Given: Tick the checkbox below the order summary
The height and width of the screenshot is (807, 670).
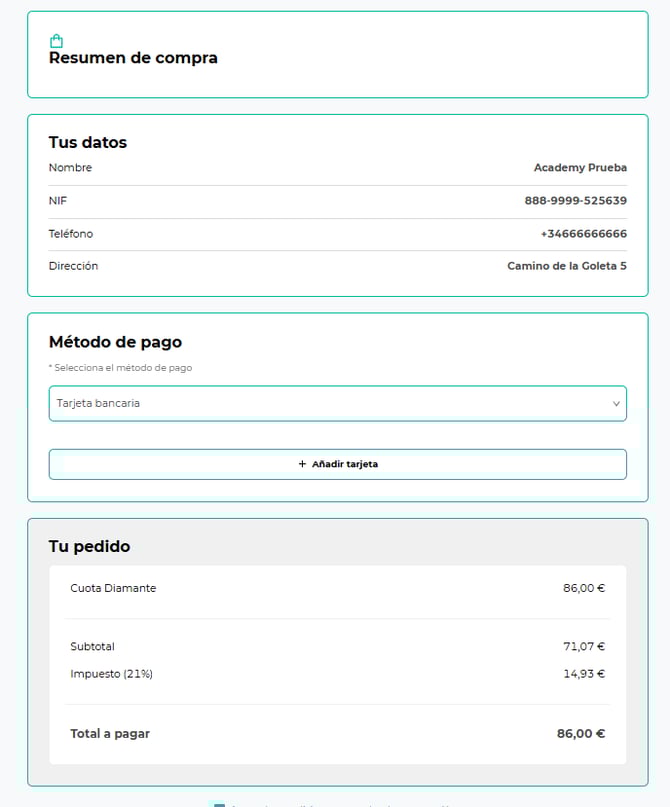Looking at the screenshot, I should pos(219,804).
